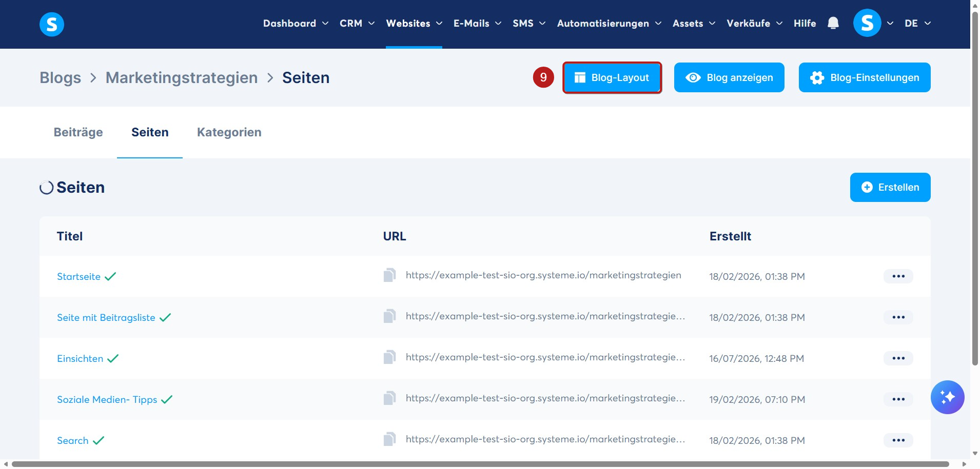Expand the SMS dropdown menu

tap(529, 24)
